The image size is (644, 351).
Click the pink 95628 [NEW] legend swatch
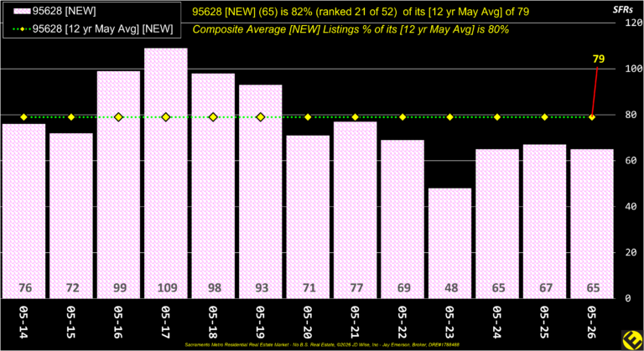click(22, 11)
